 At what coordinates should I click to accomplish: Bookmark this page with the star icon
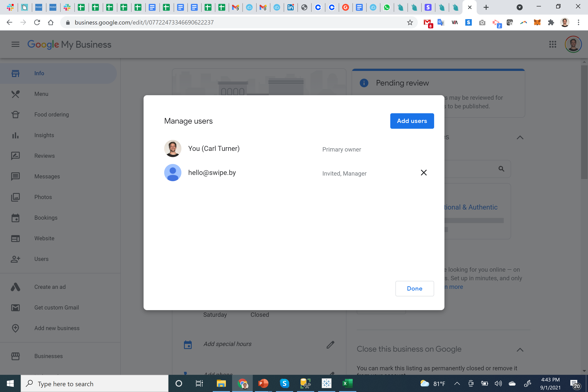(x=410, y=23)
